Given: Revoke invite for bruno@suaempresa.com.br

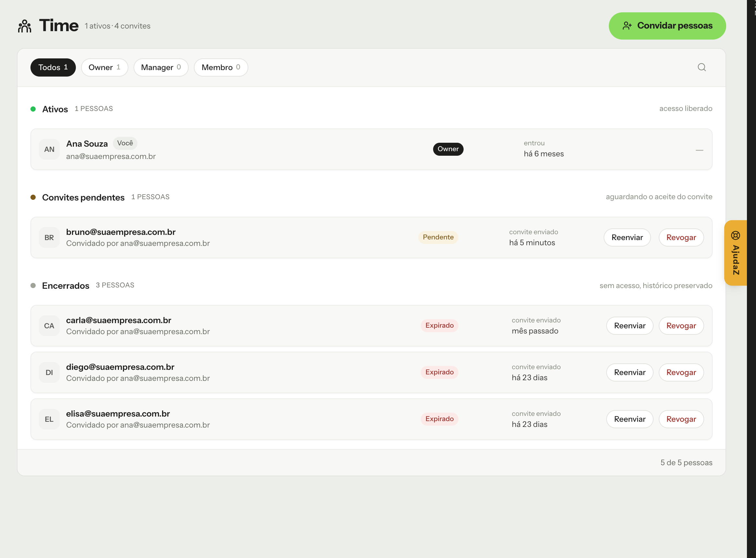Looking at the screenshot, I should [681, 237].
